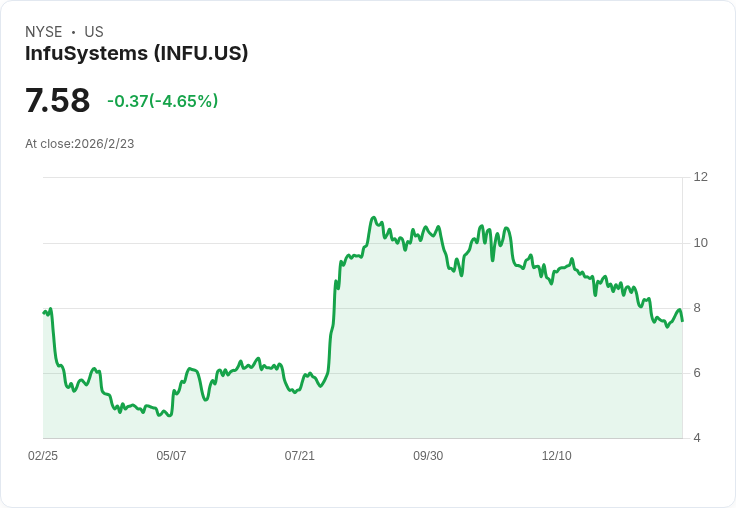Click the 7.58 current price
736x508 pixels.
pos(57,101)
